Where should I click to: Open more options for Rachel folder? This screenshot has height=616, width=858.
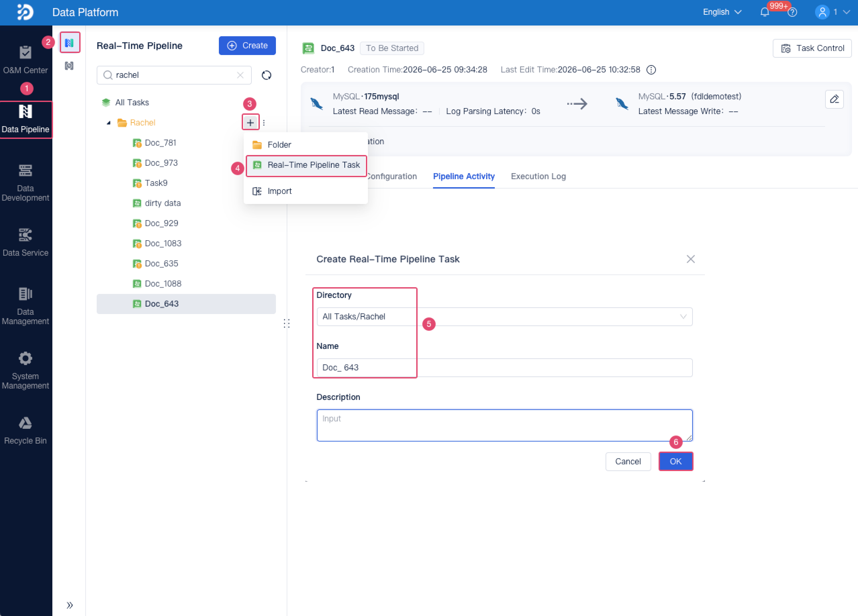[264, 122]
